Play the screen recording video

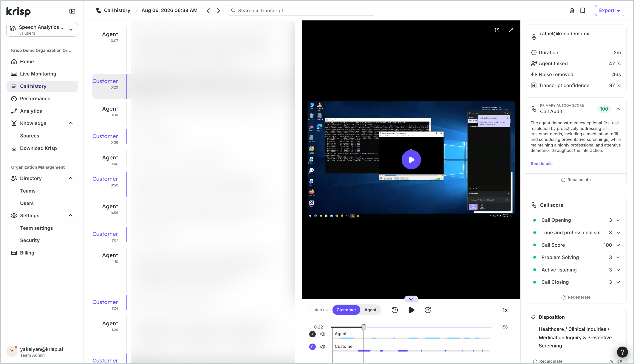411,159
